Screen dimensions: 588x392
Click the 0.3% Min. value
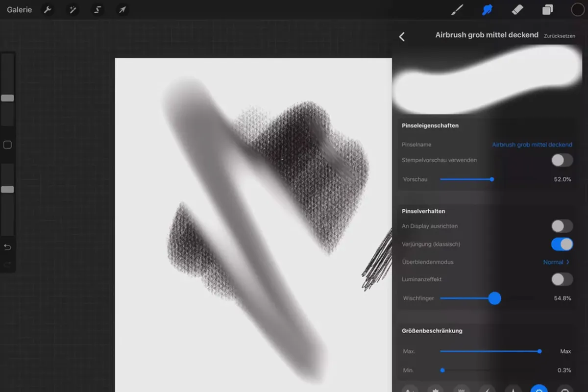(564, 370)
